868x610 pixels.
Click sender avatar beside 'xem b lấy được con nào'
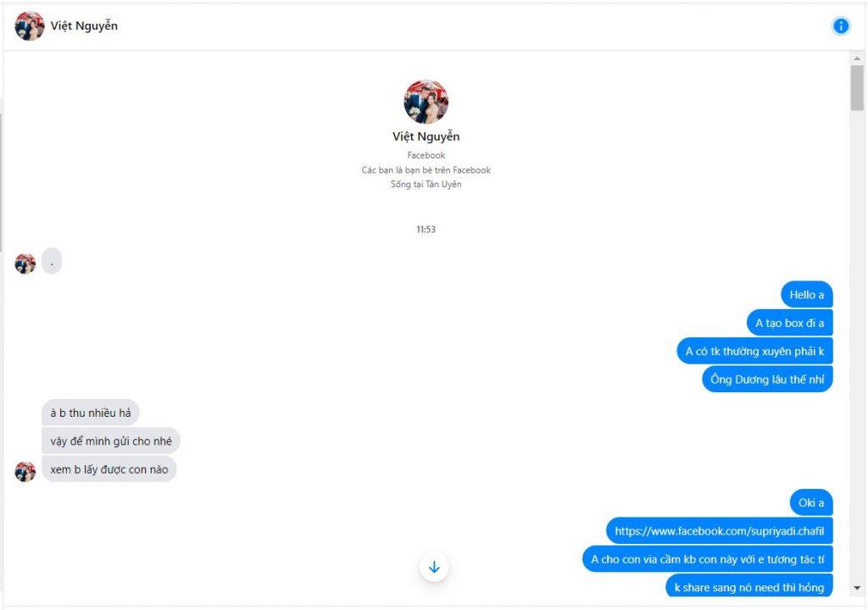[25, 472]
